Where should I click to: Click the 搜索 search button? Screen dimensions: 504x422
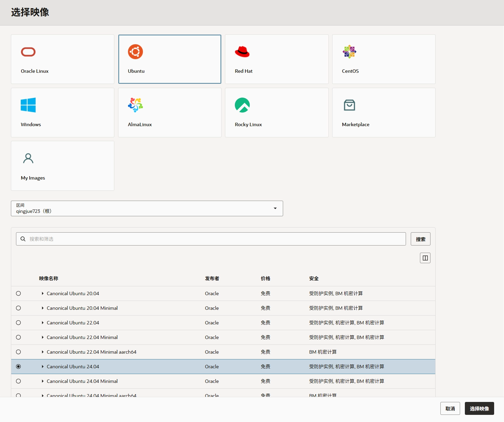pyautogui.click(x=420, y=239)
